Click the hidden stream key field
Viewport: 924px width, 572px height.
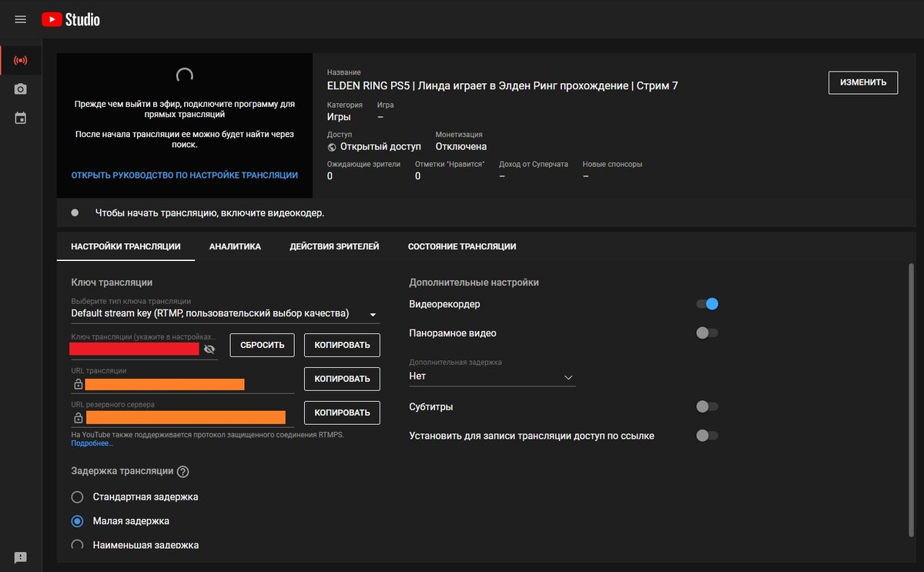(135, 349)
